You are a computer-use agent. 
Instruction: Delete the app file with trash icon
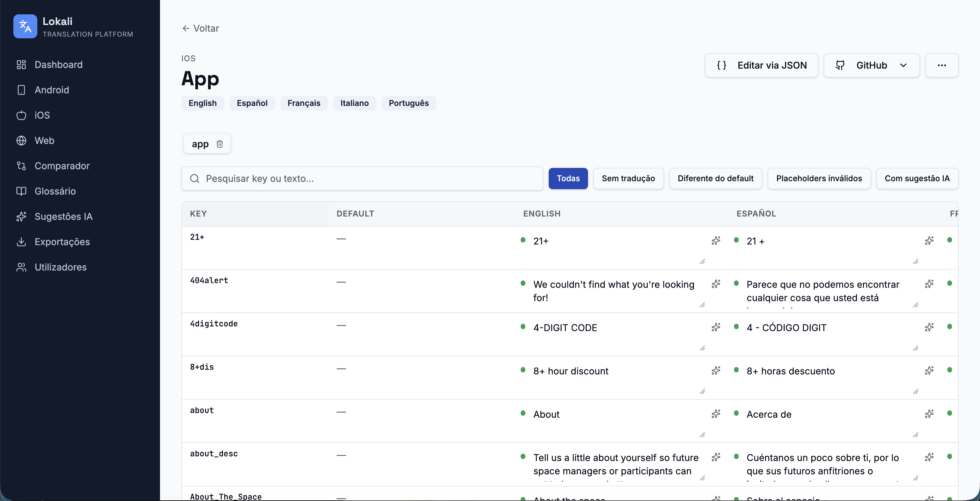(220, 144)
